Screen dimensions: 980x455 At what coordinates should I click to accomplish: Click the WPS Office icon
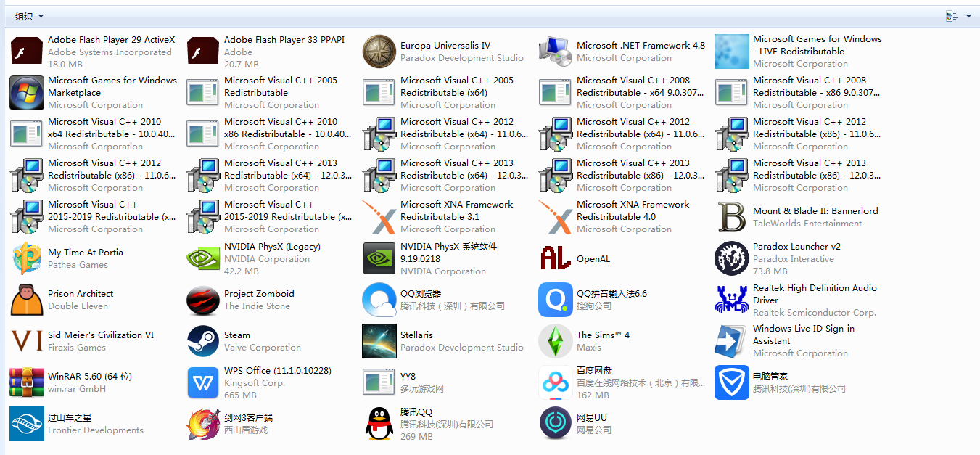pyautogui.click(x=203, y=382)
